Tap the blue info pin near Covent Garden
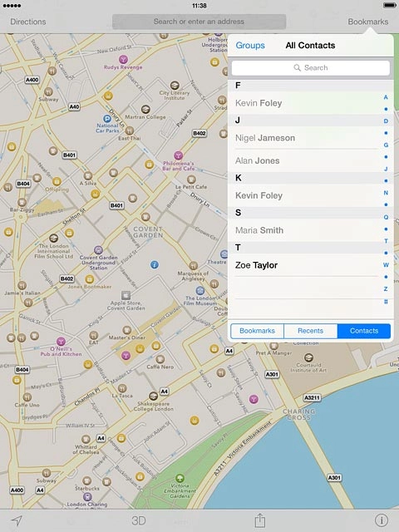This screenshot has height=532, width=399. (155, 264)
